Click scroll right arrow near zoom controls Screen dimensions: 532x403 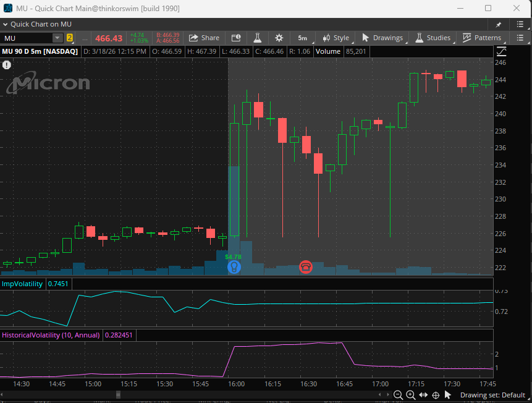388,394
